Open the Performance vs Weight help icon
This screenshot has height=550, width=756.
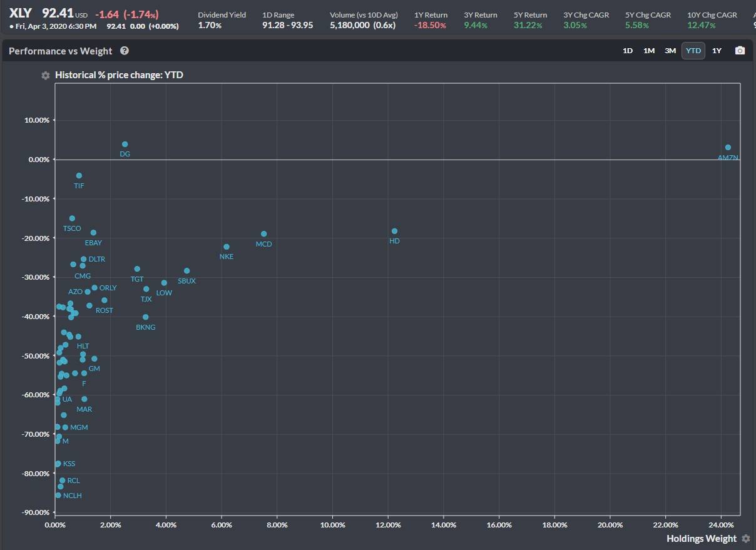tap(125, 51)
